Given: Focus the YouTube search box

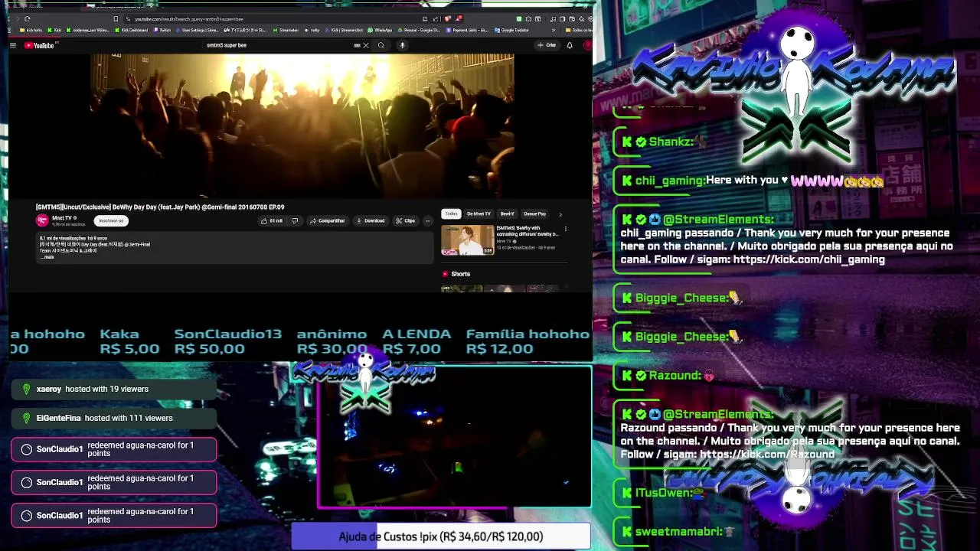Looking at the screenshot, I should (279, 45).
